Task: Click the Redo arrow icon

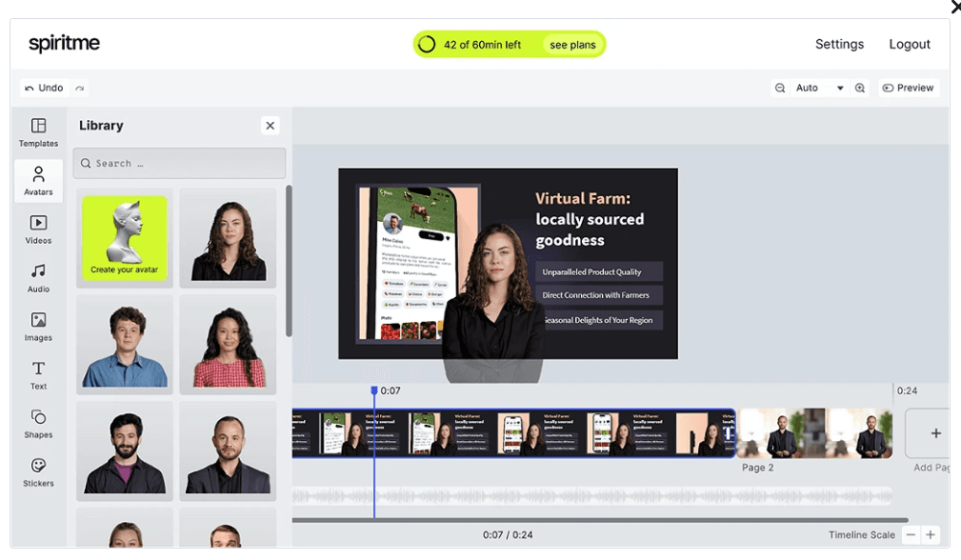Action: (80, 89)
